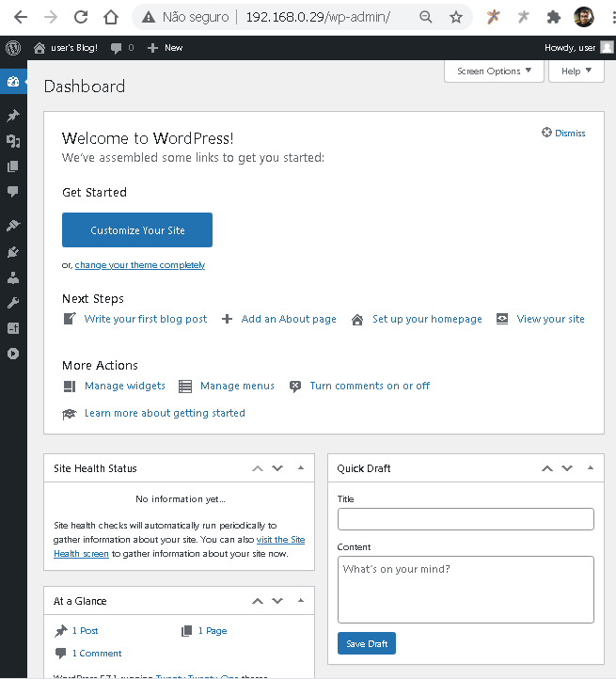Open Manage menus link

tap(237, 386)
